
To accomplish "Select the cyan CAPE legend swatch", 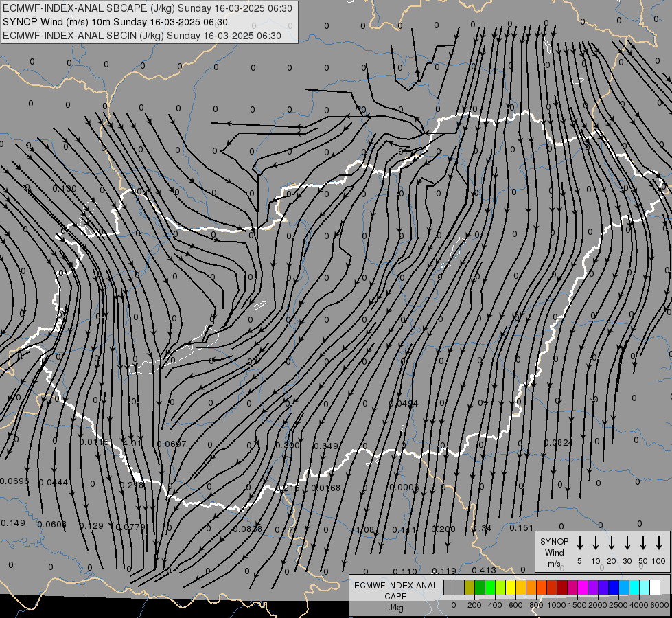I will click(x=634, y=587).
